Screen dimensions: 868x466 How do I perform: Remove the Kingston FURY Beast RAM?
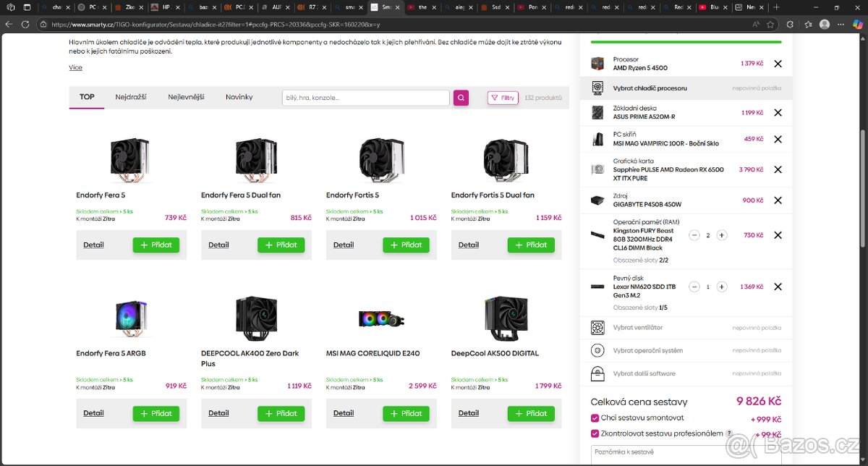(778, 235)
